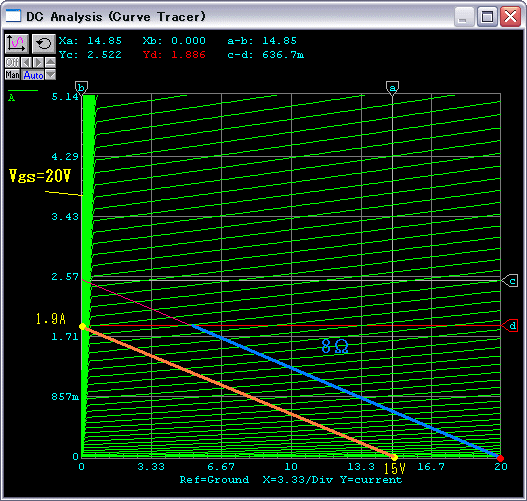The image size is (527, 501).
Task: Click the Xb: 0.000 readout
Action: [x=174, y=41]
